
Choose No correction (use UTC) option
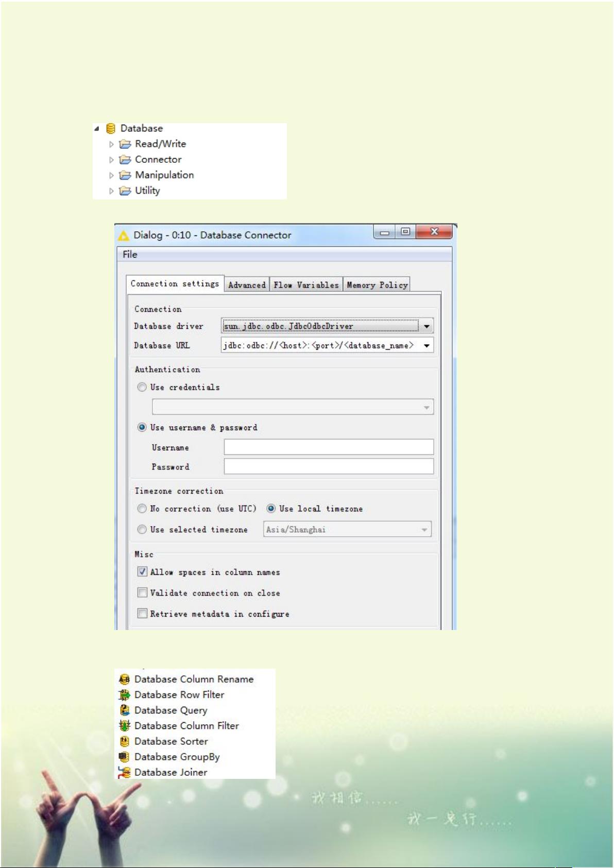pyautogui.click(x=142, y=508)
